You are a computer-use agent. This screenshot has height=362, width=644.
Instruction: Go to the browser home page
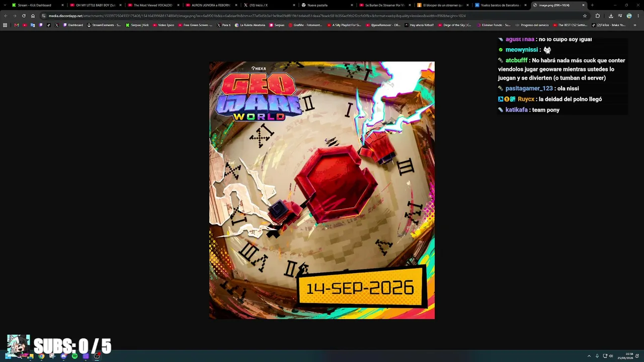(33, 16)
